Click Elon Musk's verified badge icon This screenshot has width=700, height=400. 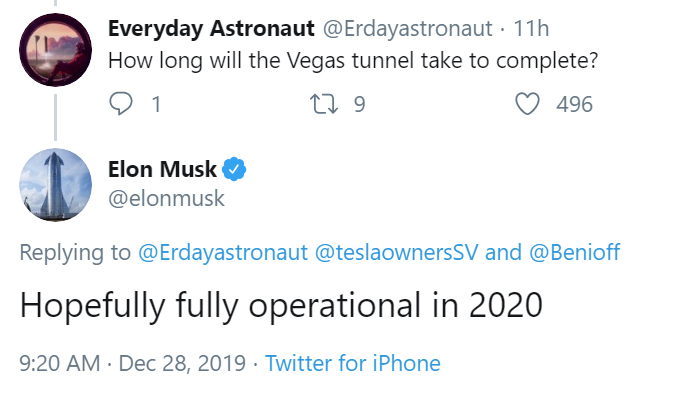click(235, 169)
